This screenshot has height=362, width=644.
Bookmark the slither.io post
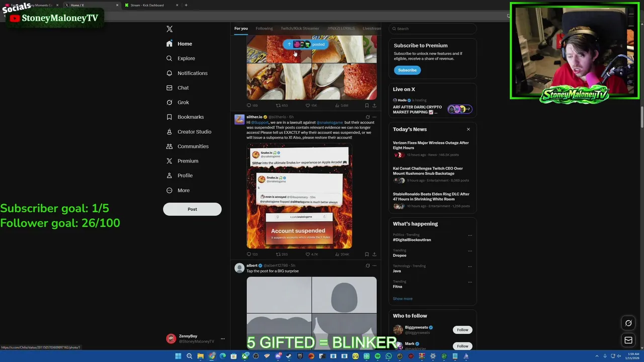tap(367, 254)
